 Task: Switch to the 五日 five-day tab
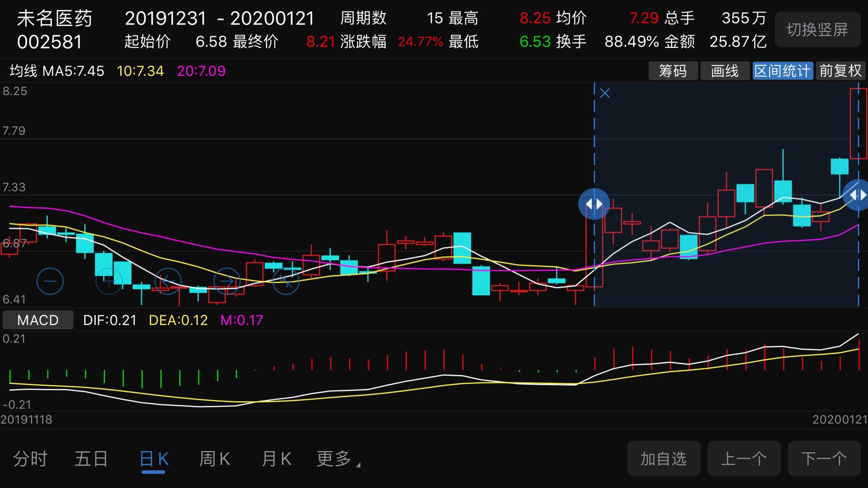(x=91, y=459)
